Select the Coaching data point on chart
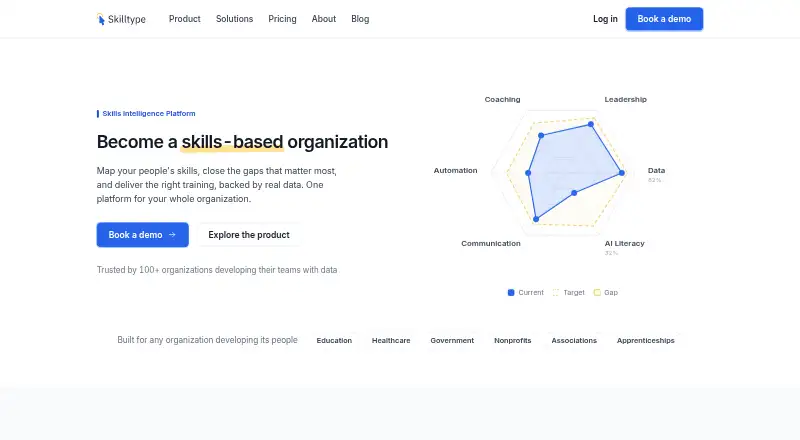 pos(541,135)
